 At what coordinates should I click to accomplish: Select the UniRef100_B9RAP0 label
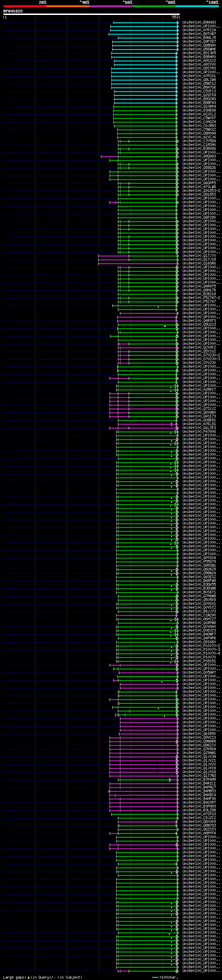coord(199,57)
